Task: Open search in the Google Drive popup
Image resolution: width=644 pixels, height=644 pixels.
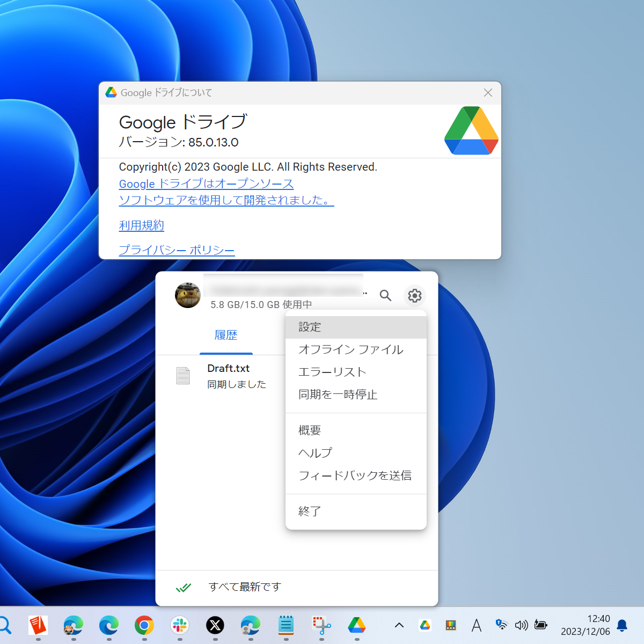Action: [x=385, y=296]
